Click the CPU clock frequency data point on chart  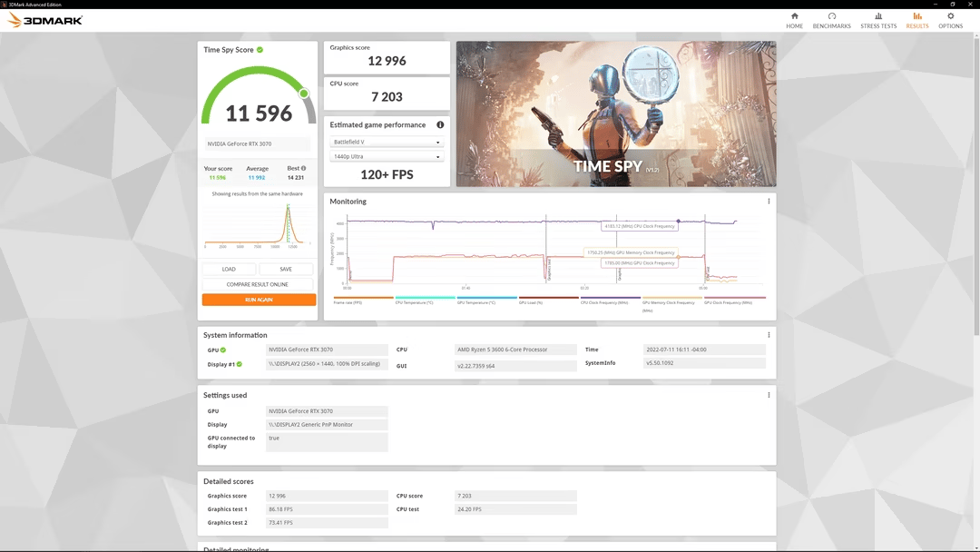[x=678, y=222]
